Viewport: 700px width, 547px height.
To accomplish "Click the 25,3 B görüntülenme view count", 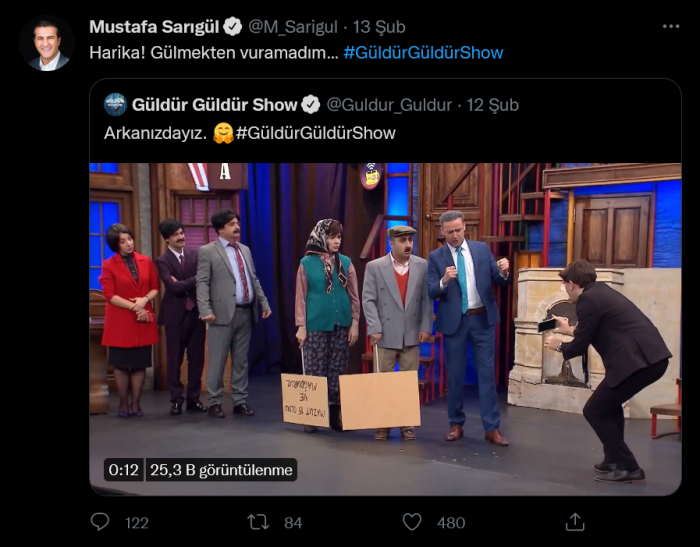I will (221, 470).
